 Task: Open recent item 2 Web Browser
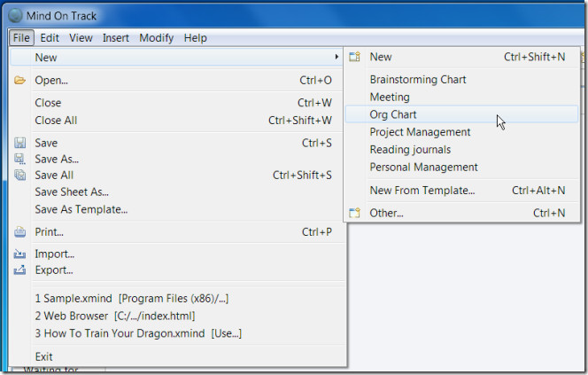pos(178,316)
